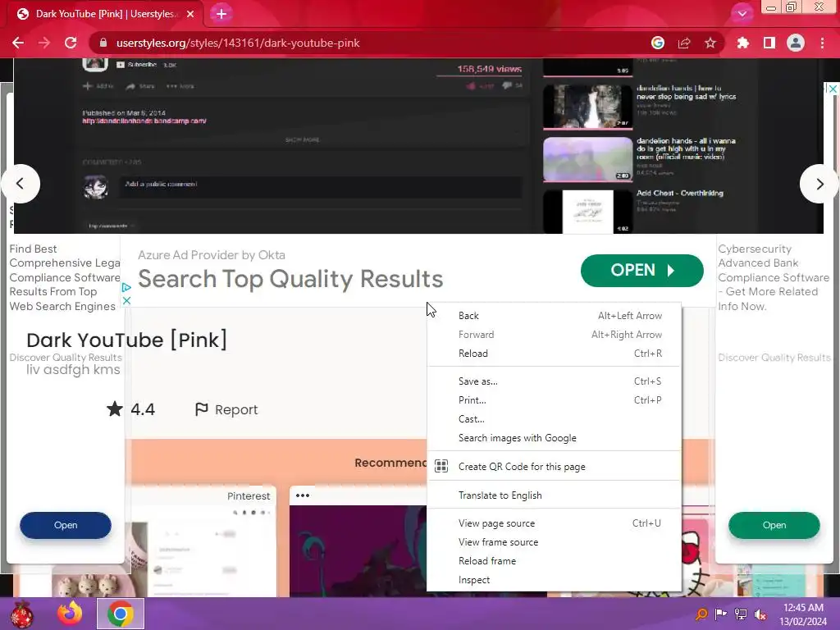Report this style via flag link

click(226, 410)
